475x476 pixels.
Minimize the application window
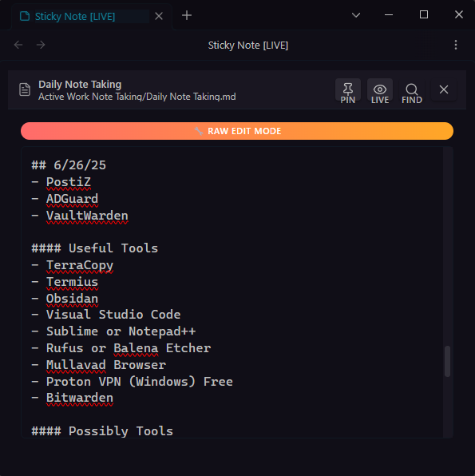(389, 14)
